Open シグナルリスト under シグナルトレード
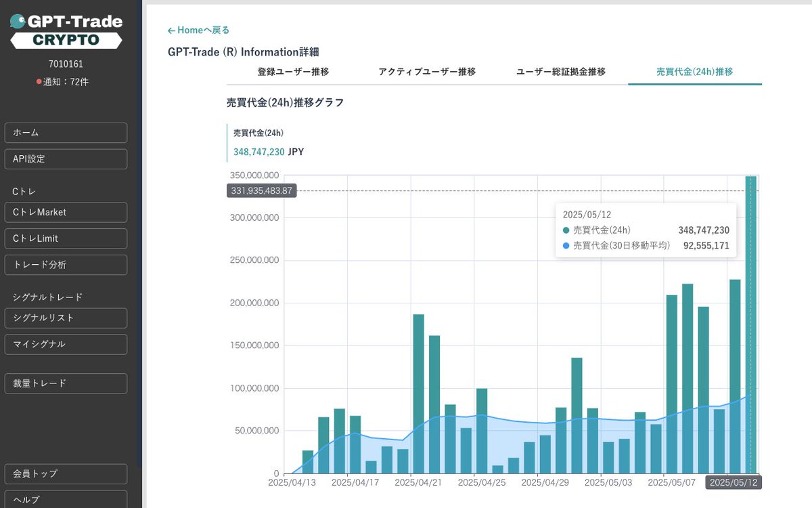This screenshot has height=508, width=812. coord(66,318)
